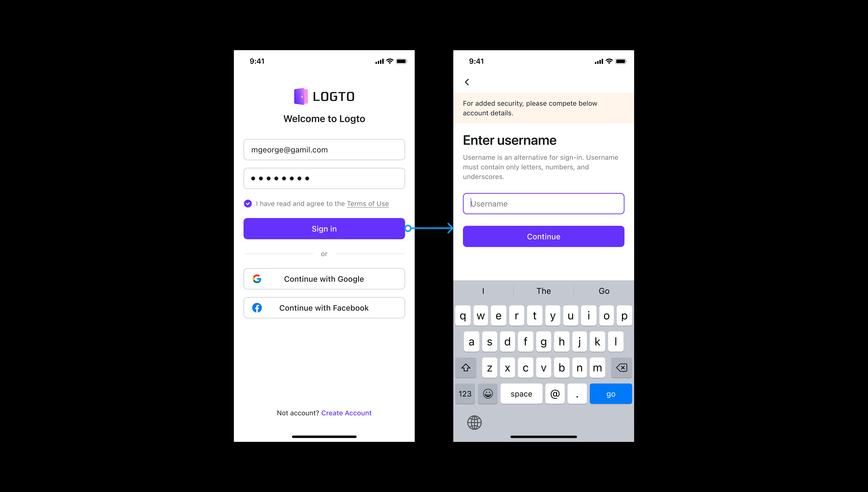Viewport: 868px width, 492px height.
Task: Tap the back arrow icon
Action: (467, 82)
